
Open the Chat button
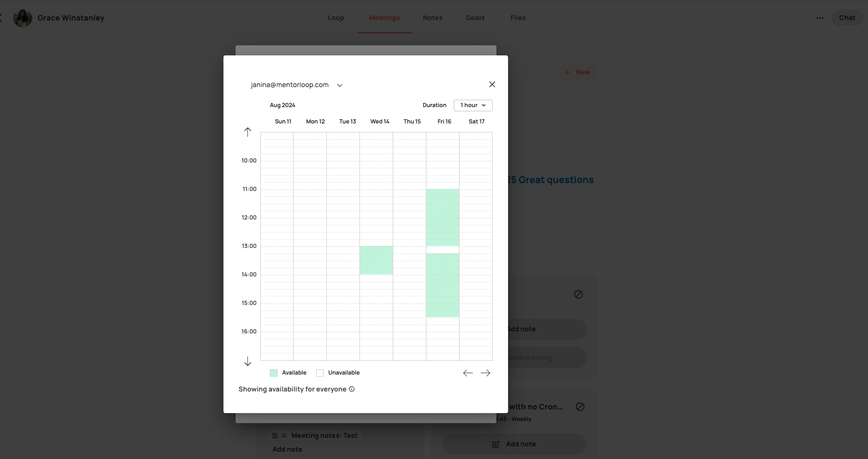[846, 18]
